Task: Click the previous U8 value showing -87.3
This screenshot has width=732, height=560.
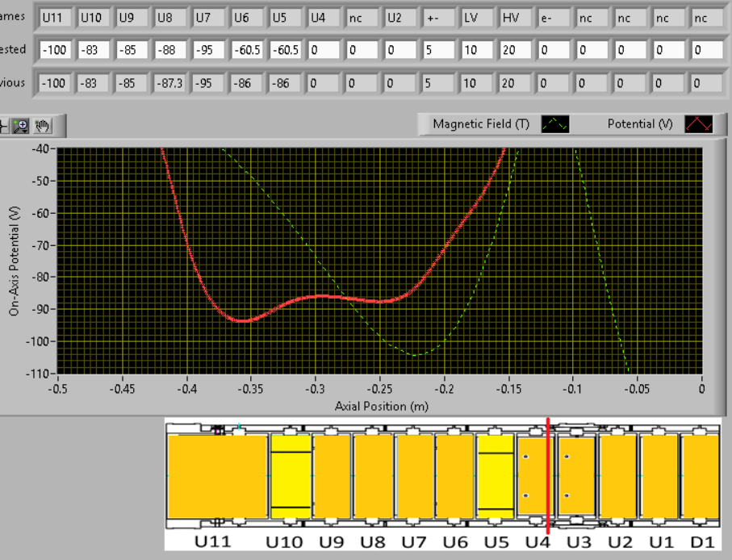Action: tap(170, 83)
